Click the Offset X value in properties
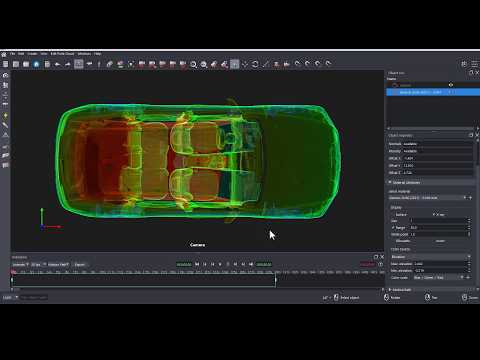Screen dimensions: 480x360 point(437,158)
